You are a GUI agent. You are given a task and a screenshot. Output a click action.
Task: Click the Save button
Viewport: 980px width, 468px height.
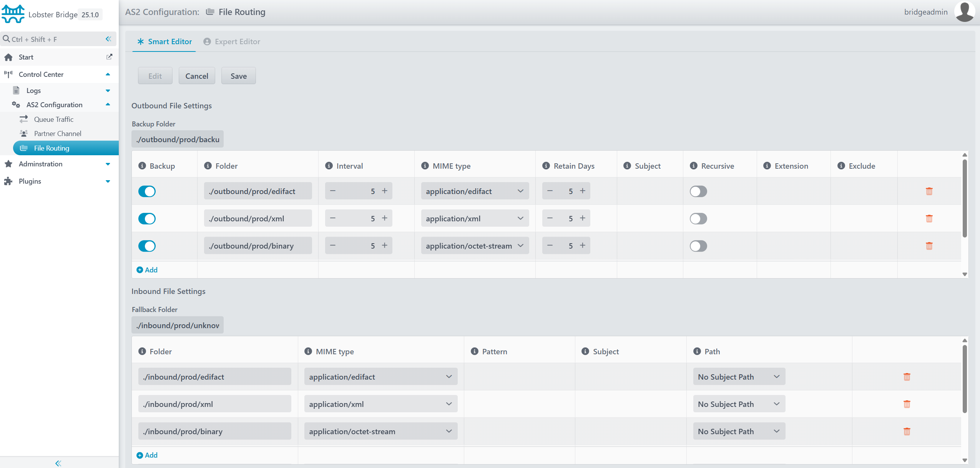click(x=238, y=76)
